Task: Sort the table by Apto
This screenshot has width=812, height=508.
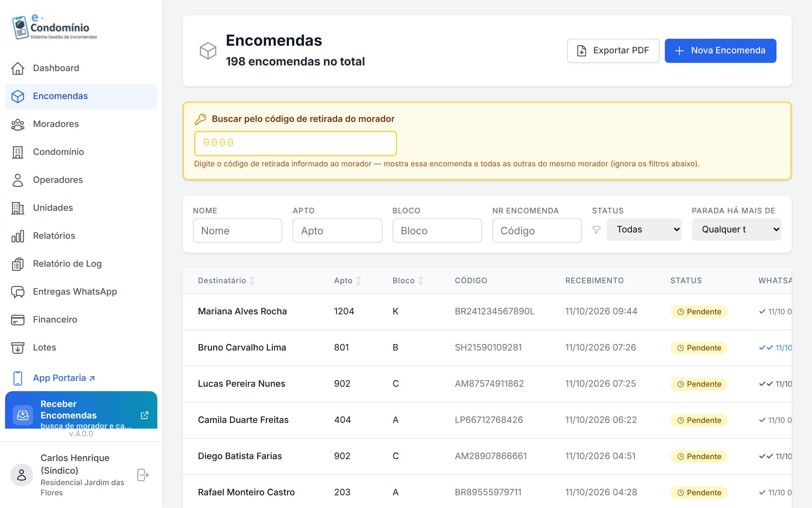Action: click(348, 281)
